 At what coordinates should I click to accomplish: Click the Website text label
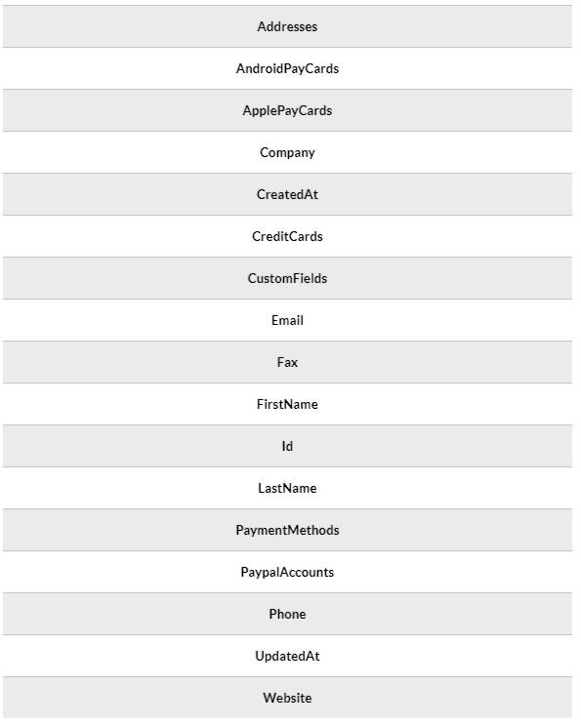point(287,698)
